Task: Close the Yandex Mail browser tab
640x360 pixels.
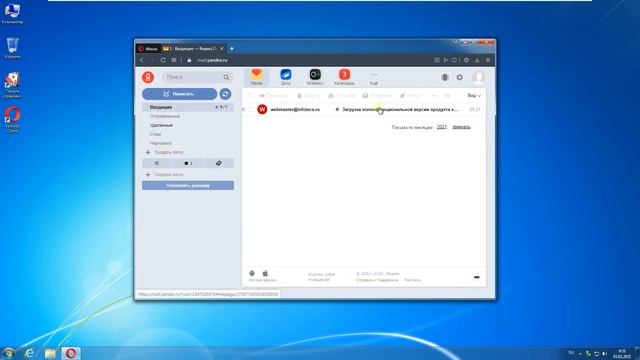Action: click(x=222, y=49)
